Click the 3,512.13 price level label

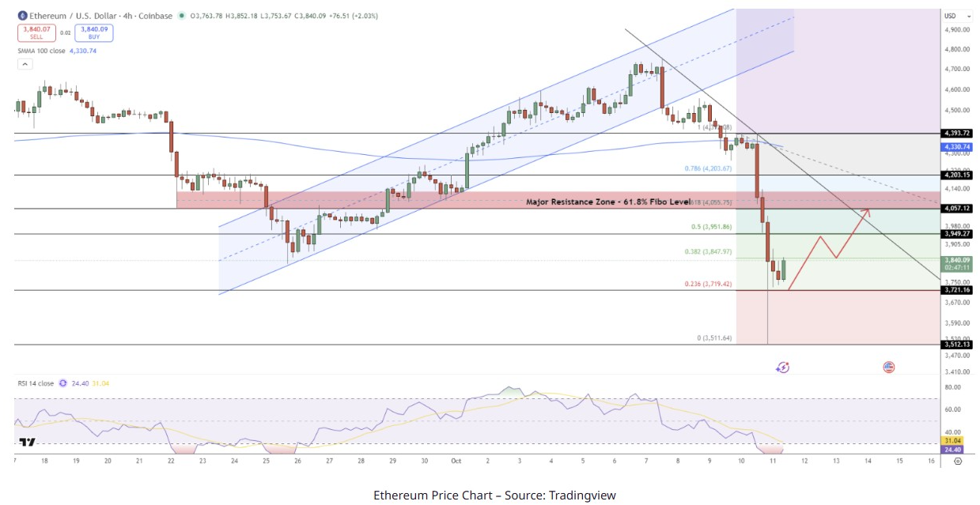click(x=957, y=344)
